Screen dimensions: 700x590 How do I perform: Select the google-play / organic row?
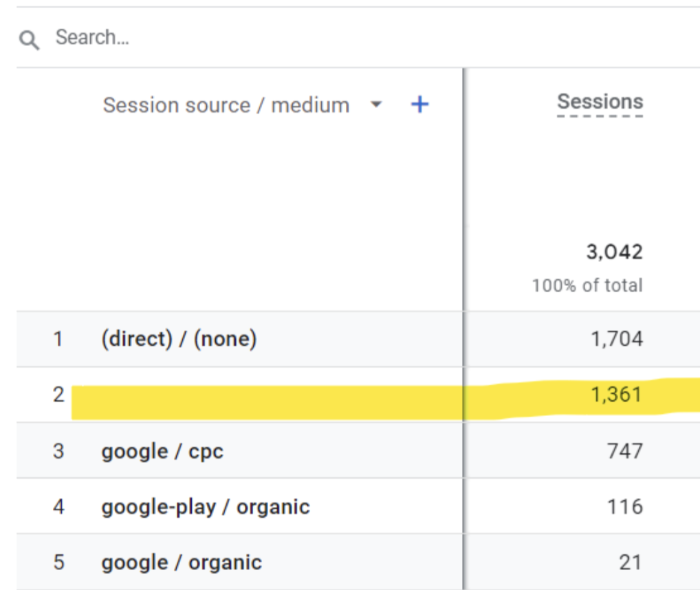358,506
